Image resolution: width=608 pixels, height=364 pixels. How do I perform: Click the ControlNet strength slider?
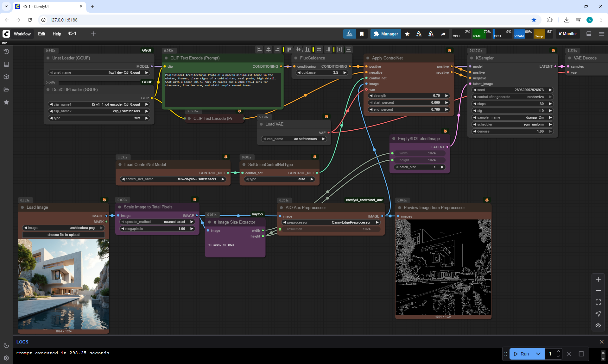tap(408, 96)
